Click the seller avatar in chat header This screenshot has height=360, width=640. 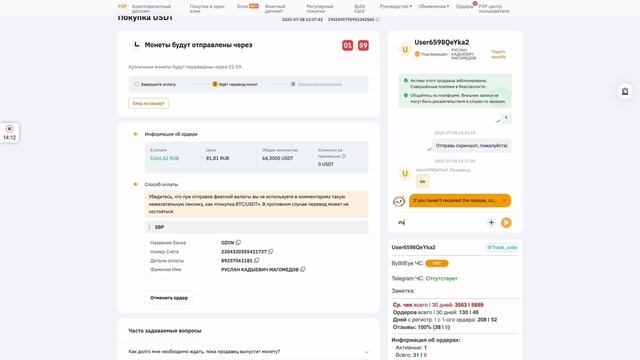(x=405, y=49)
